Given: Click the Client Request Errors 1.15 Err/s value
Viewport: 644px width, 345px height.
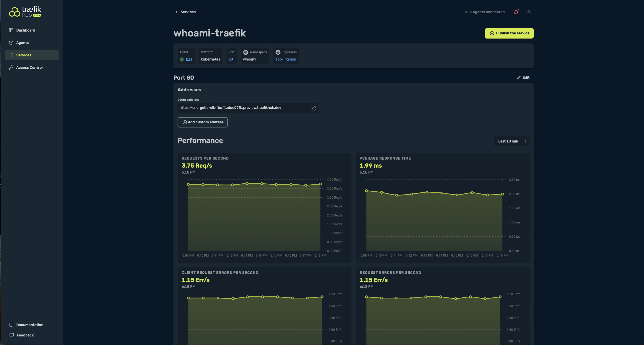Looking at the screenshot, I should (195, 280).
